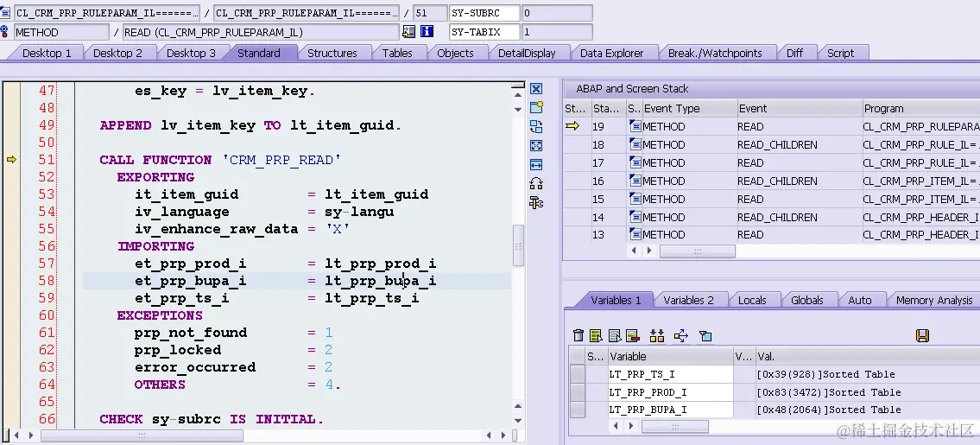Open the Tables tab
980x445 pixels.
[x=397, y=54]
